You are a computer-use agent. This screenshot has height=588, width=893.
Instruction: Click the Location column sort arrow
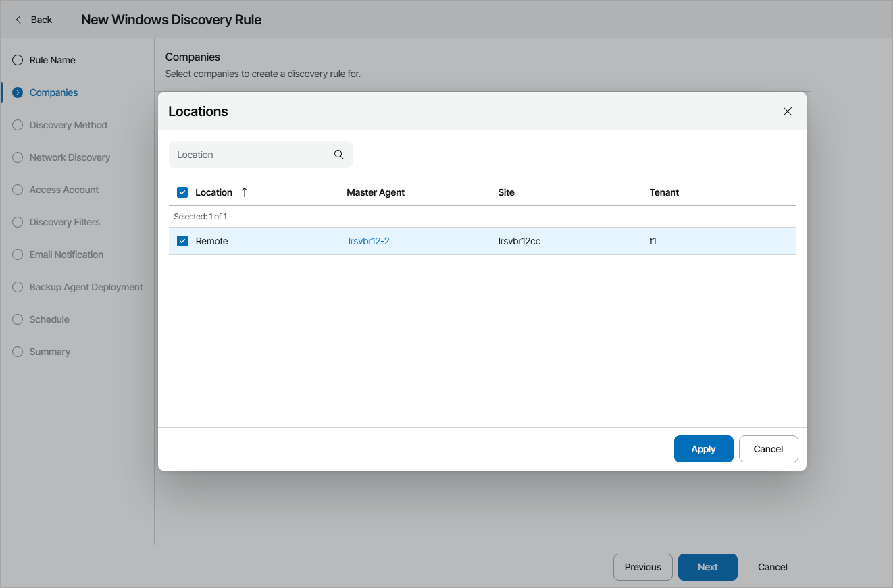coord(245,192)
